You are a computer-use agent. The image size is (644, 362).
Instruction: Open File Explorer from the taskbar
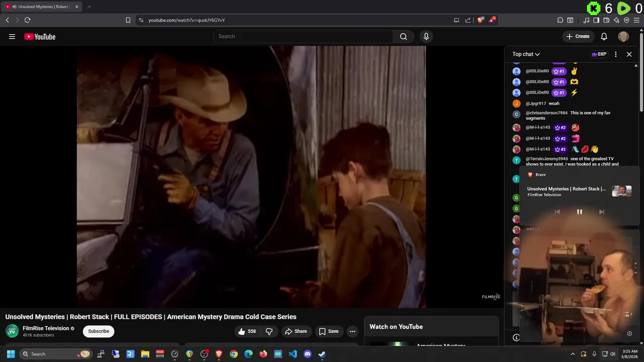pyautogui.click(x=145, y=354)
